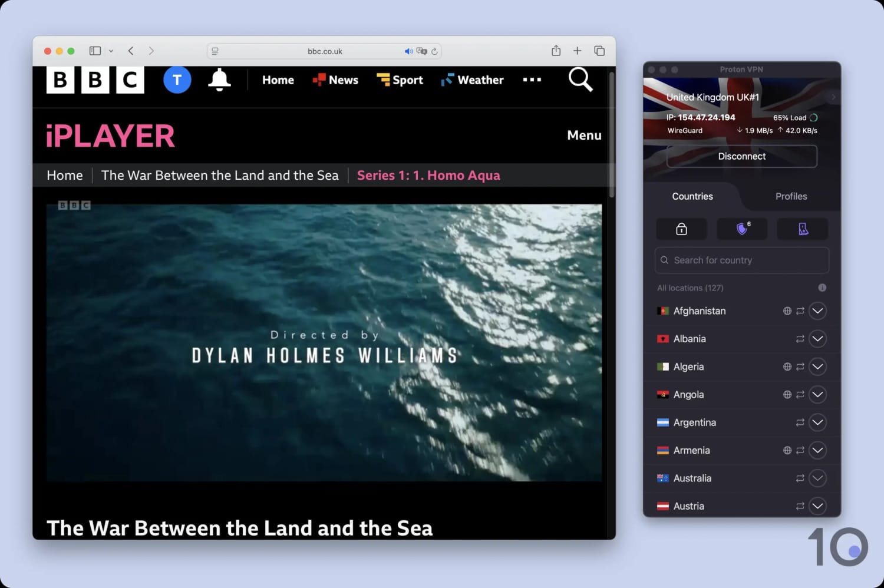884x588 pixels.
Task: Expand Albania server list
Action: click(x=817, y=339)
